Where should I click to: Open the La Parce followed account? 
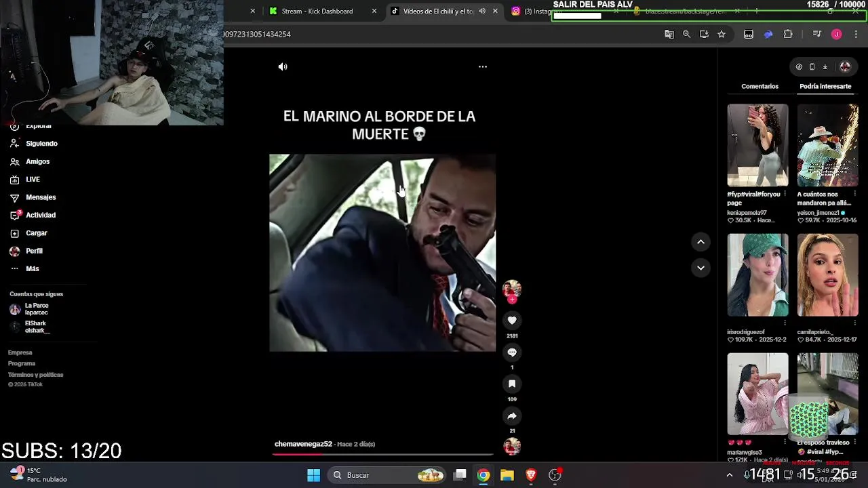pos(29,309)
